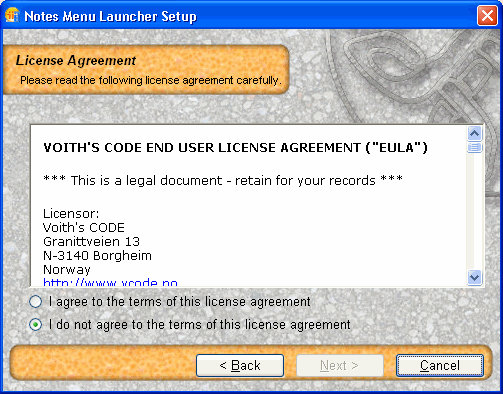
Task: Click the license scrollbar down arrow
Action: click(474, 277)
